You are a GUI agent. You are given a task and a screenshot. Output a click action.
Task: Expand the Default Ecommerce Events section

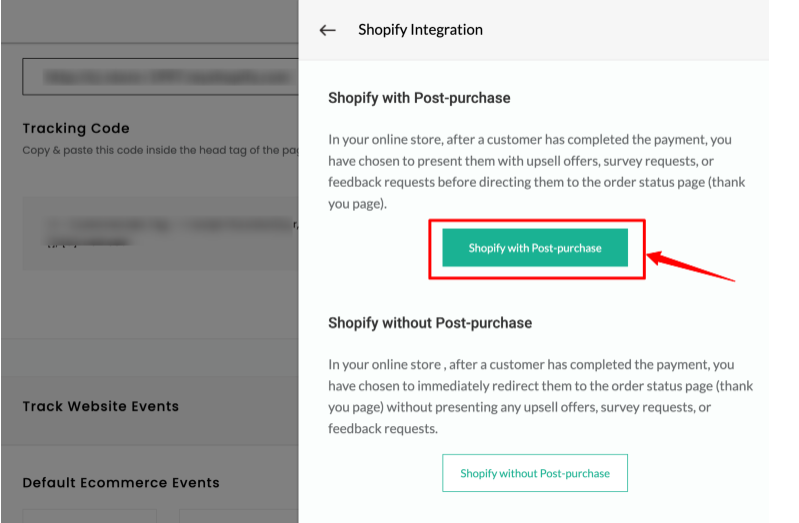click(121, 483)
